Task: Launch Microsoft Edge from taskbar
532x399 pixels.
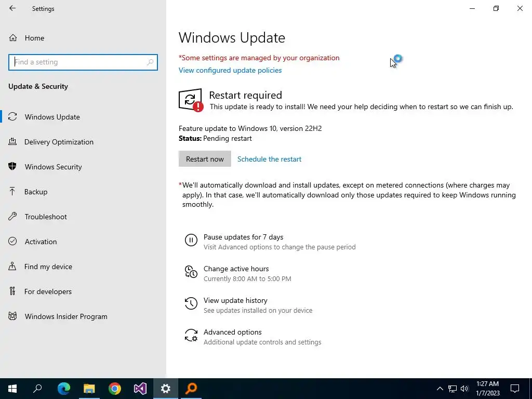Action: (64, 389)
